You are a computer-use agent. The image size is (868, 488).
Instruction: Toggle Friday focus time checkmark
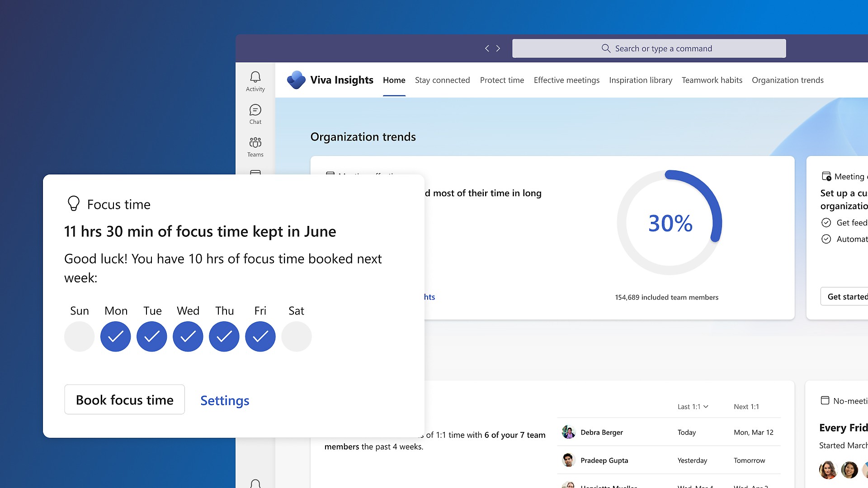pyautogui.click(x=260, y=337)
